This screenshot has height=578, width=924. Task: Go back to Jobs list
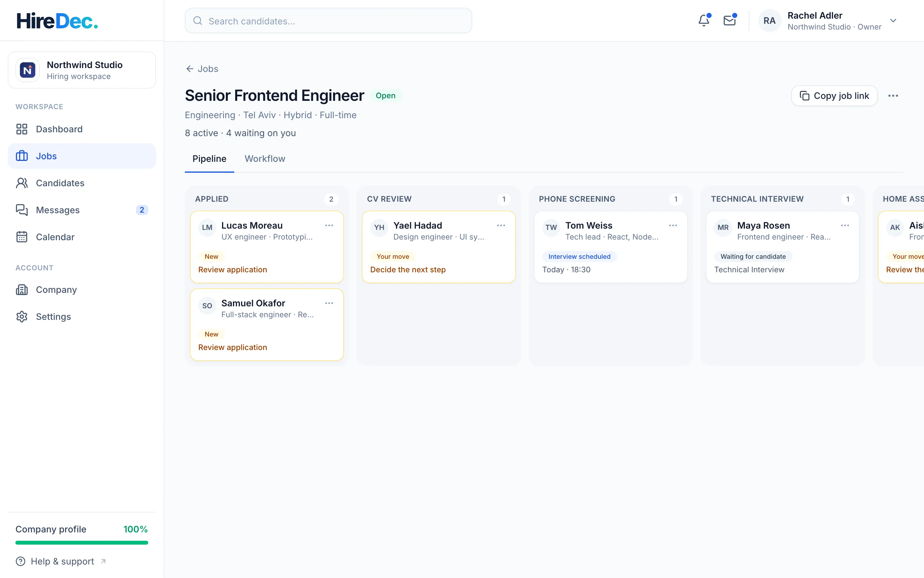202,69
